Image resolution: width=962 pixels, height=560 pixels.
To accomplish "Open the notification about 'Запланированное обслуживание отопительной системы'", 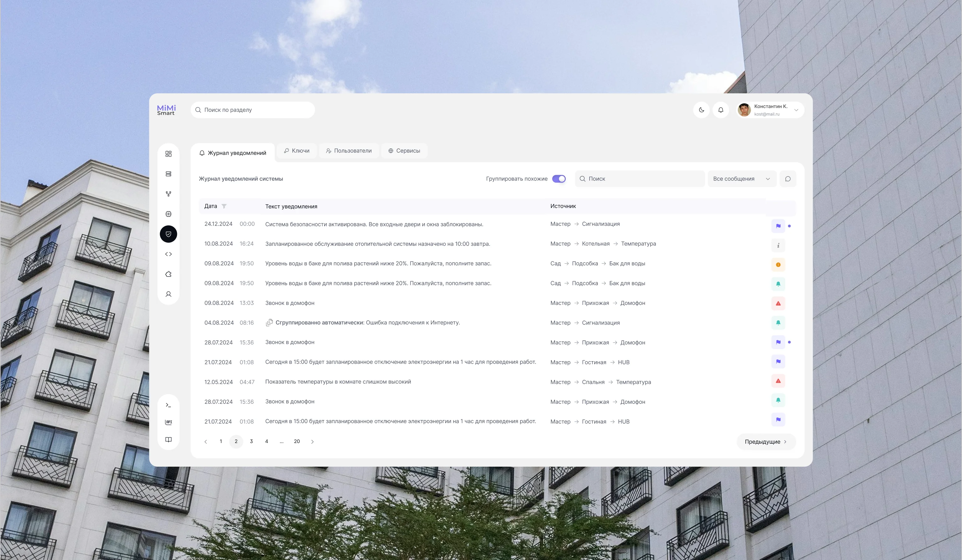I will (x=377, y=244).
